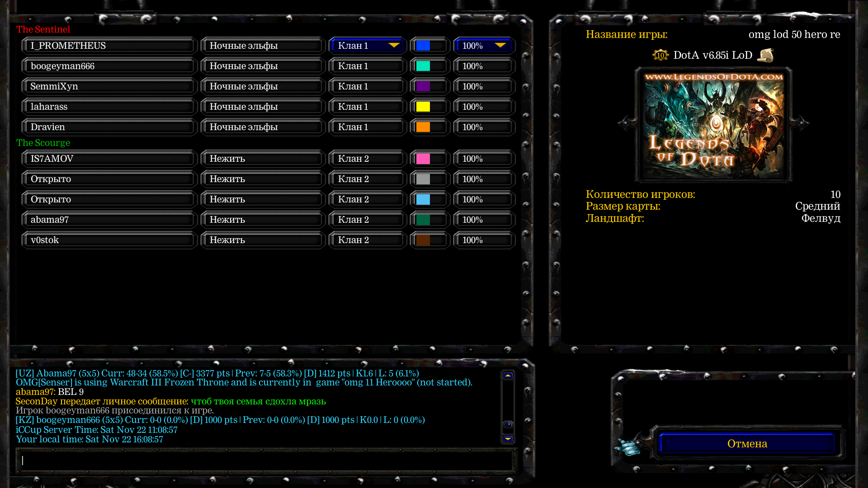This screenshot has height=488, width=868.
Task: Select the first Открыто open slot
Action: click(x=109, y=179)
